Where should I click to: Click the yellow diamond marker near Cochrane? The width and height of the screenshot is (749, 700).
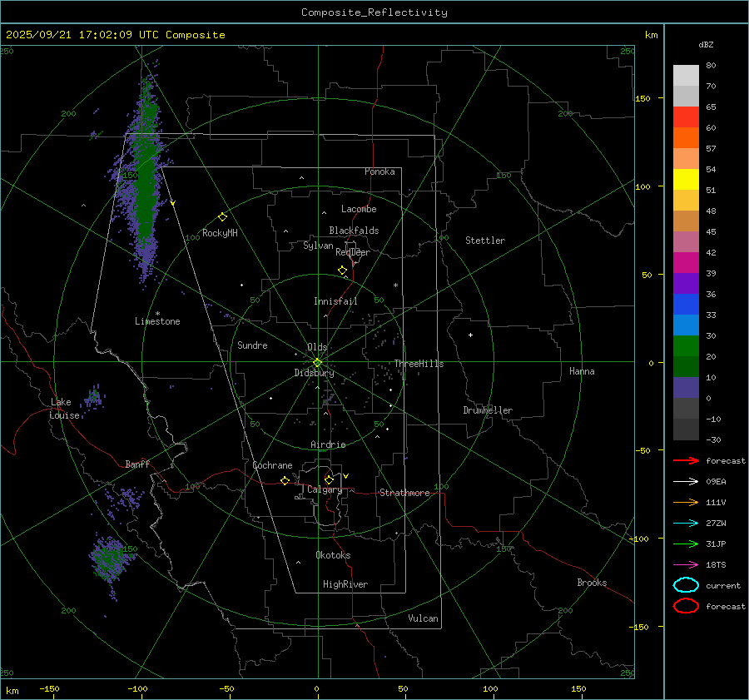[x=285, y=481]
